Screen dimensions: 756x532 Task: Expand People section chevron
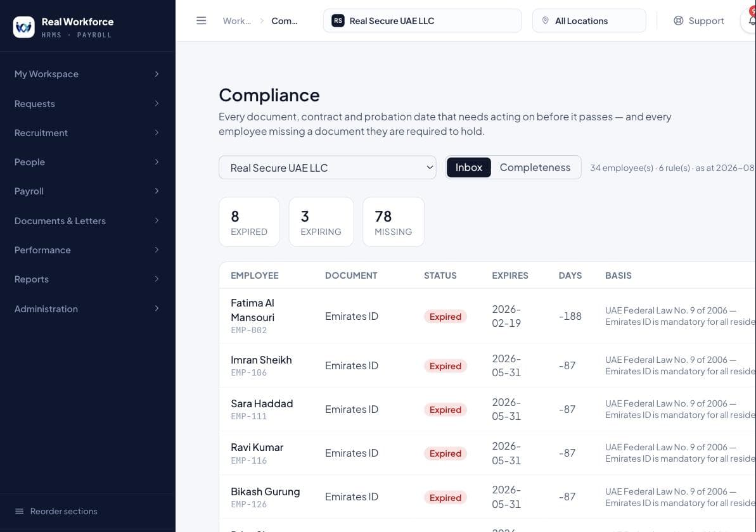click(x=157, y=162)
